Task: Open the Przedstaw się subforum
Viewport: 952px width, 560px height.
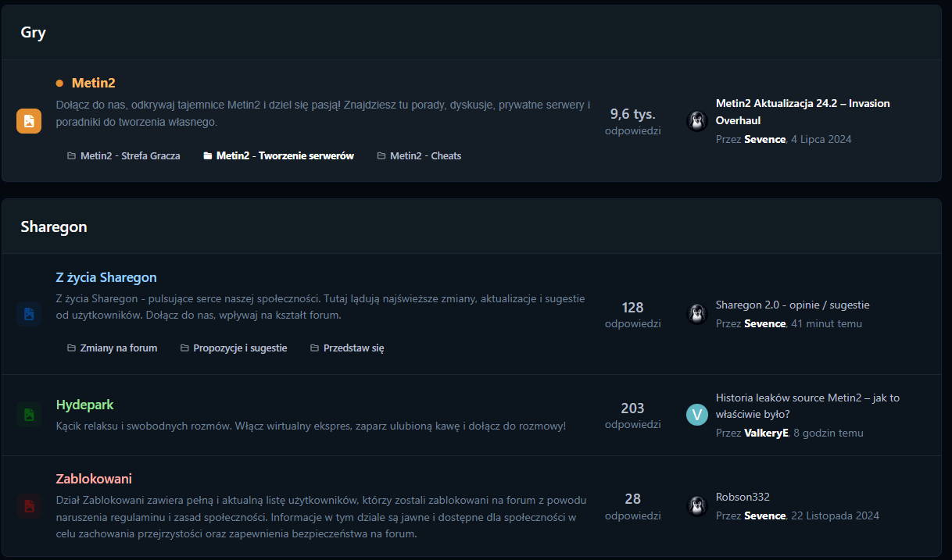Action: (x=353, y=348)
